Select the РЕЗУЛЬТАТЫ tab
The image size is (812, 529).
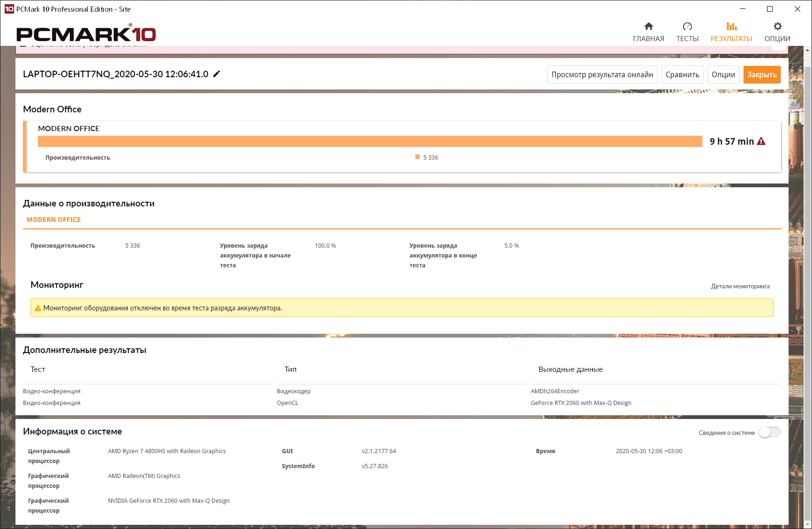click(731, 32)
